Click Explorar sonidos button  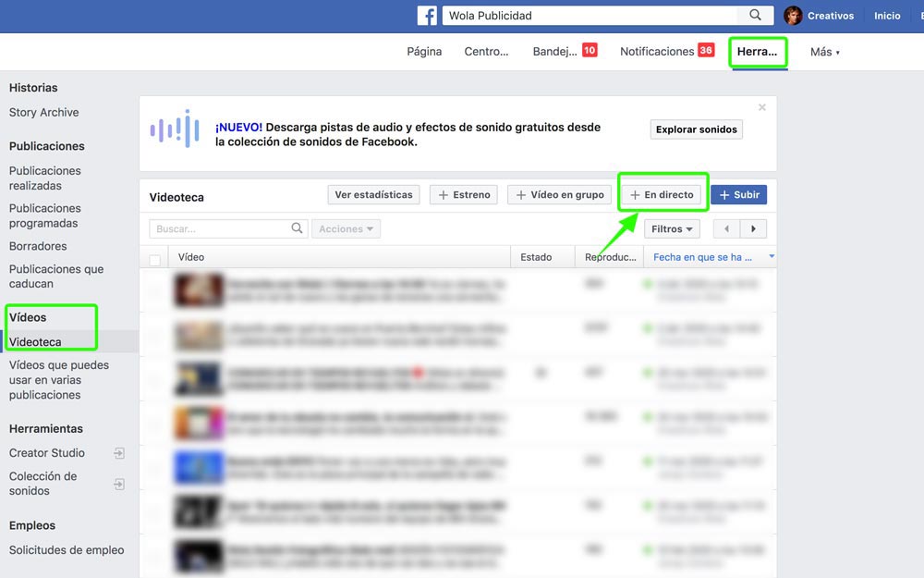696,129
